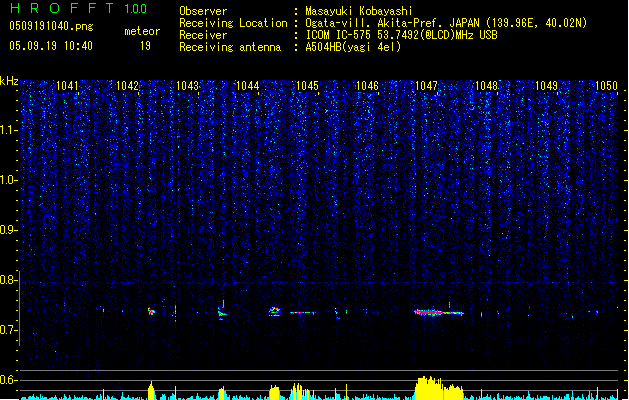Click the HROFFT 1.0.0 title text
This screenshot has width=629, height=400.
click(78, 8)
